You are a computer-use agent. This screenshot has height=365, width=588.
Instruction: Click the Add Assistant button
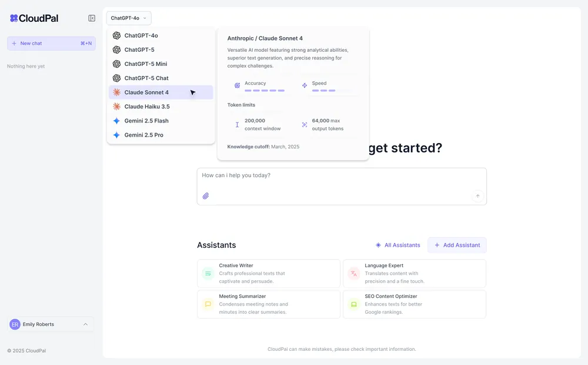(457, 245)
